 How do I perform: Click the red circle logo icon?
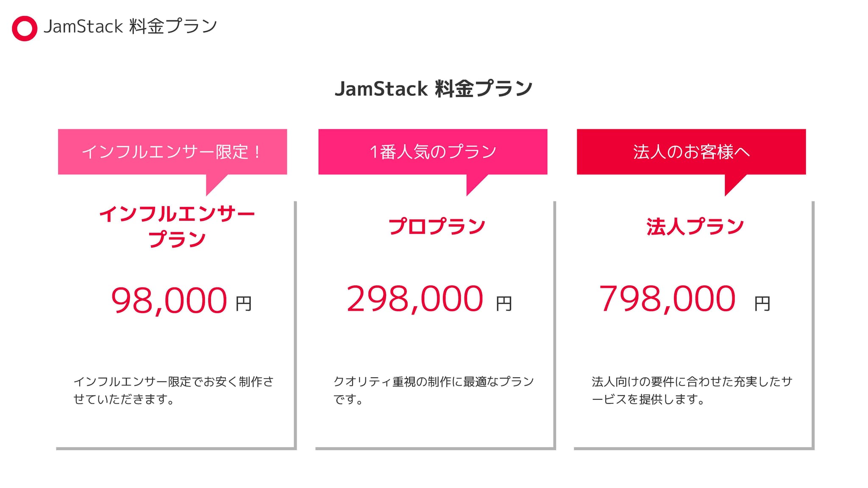(25, 28)
